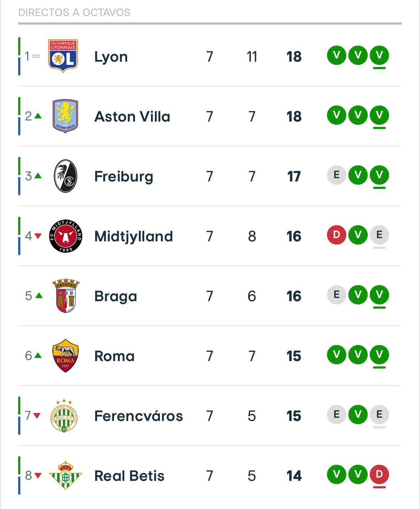Open the DIRECTOS A OCTAVOS section header

pos(74,12)
